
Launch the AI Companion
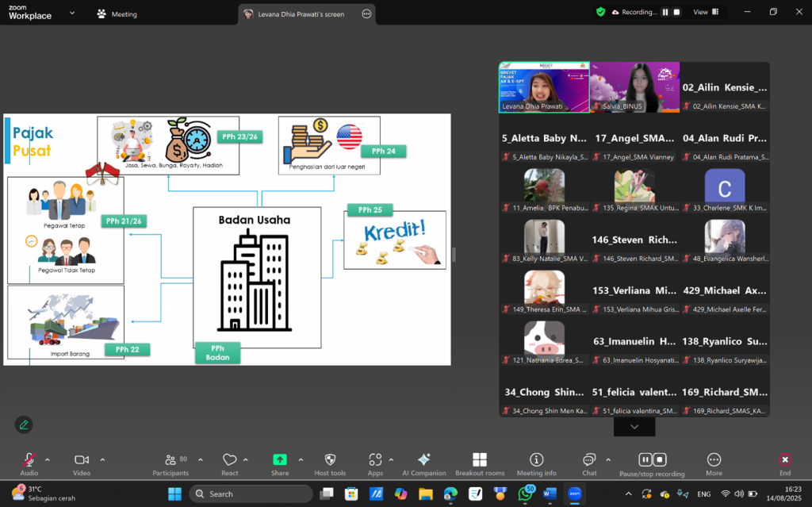pos(423,463)
